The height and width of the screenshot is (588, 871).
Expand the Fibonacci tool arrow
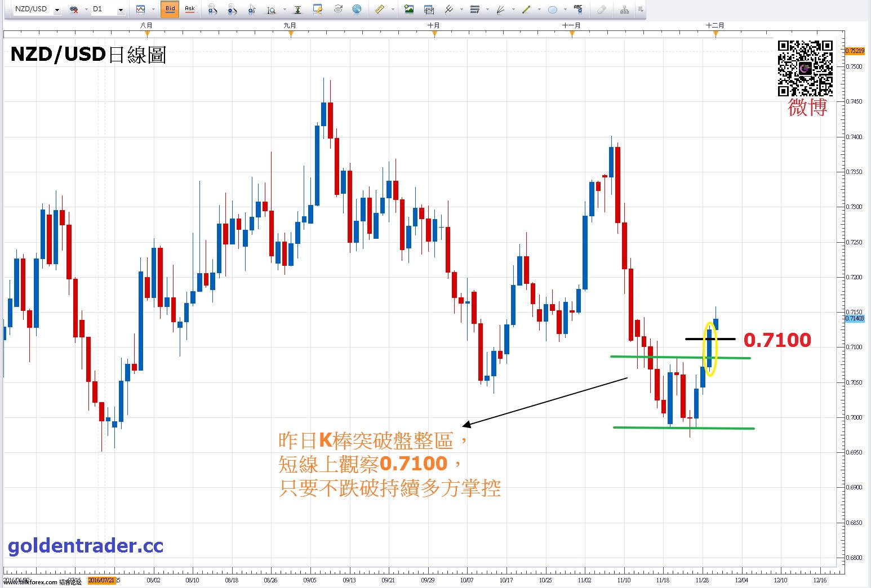click(x=487, y=10)
